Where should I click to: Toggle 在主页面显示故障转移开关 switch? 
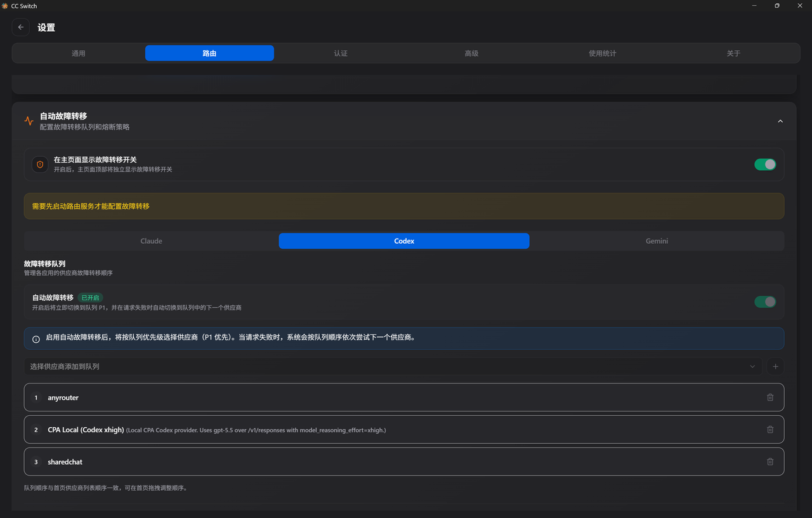765,164
